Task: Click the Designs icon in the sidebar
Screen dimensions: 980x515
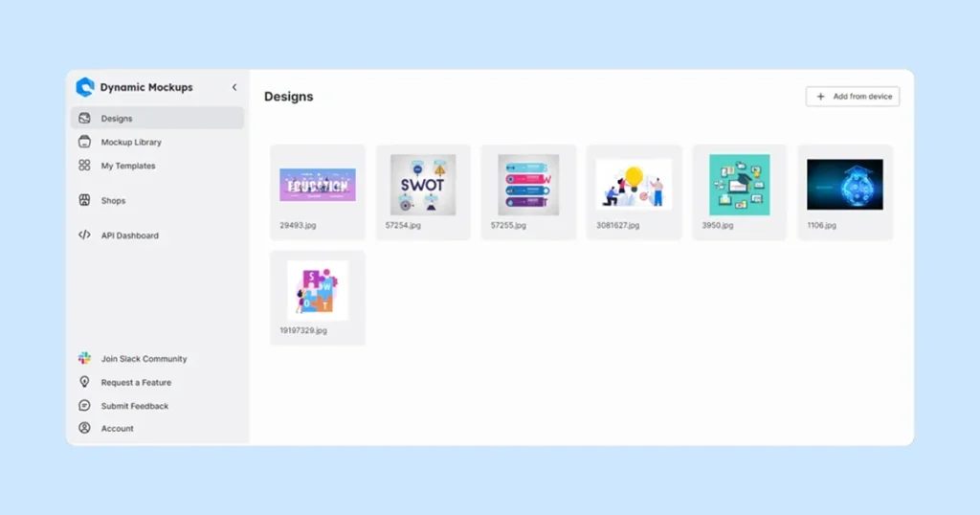Action: (x=84, y=119)
